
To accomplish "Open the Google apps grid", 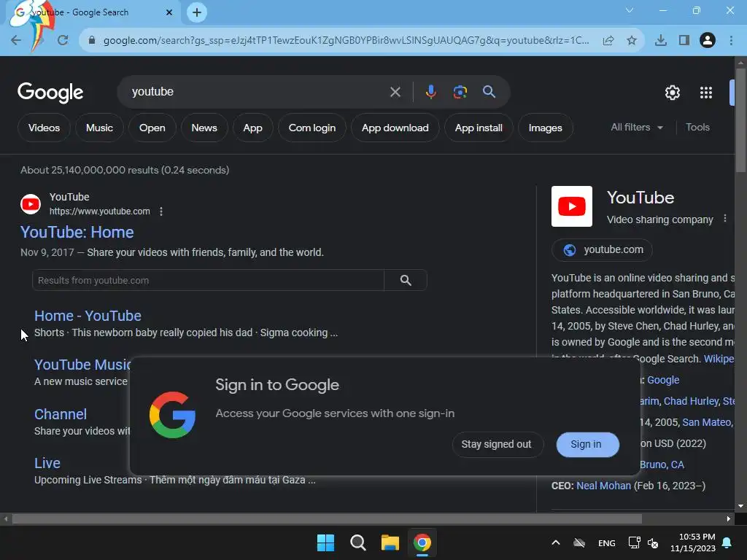I will pyautogui.click(x=706, y=93).
